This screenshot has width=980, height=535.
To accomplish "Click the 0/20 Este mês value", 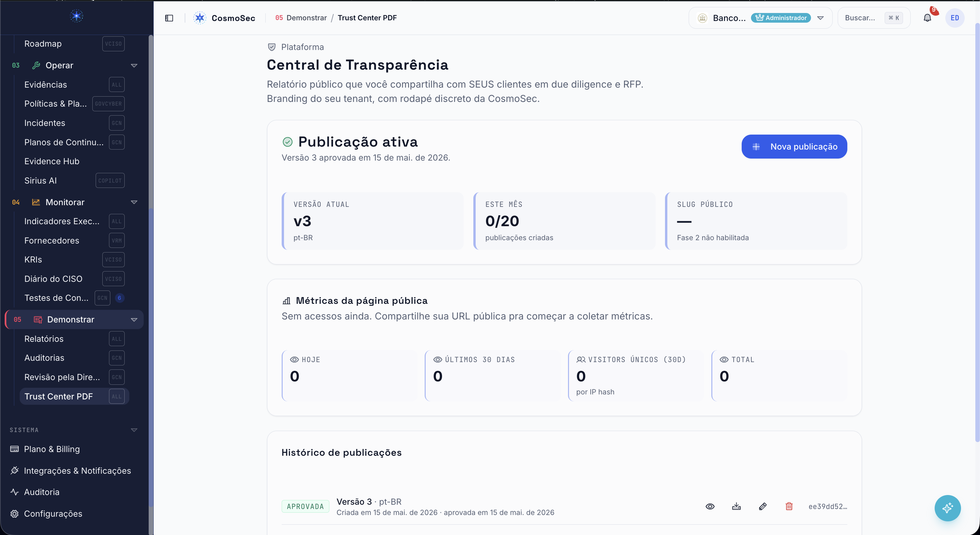I will click(502, 221).
